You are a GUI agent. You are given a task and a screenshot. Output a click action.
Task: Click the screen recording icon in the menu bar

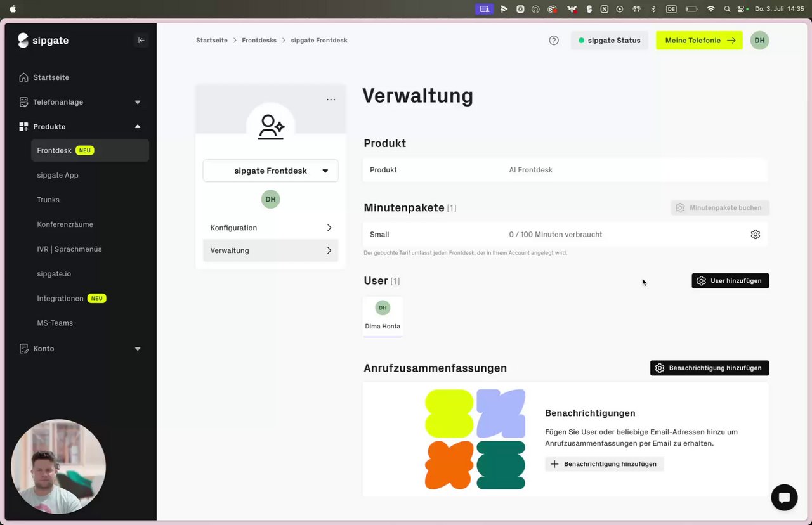(485, 9)
